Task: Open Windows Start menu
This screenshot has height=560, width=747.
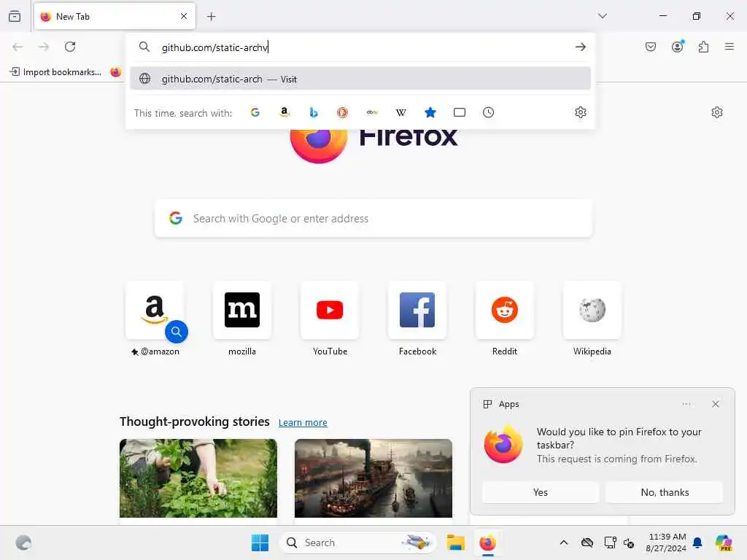Action: click(260, 542)
